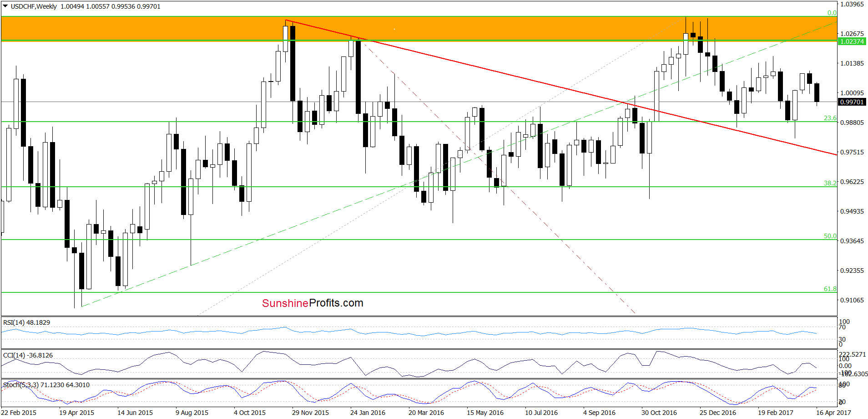Click the Stoch(5,3,3) indicator label
Image resolution: width=868 pixels, height=419 pixels.
[x=46, y=385]
